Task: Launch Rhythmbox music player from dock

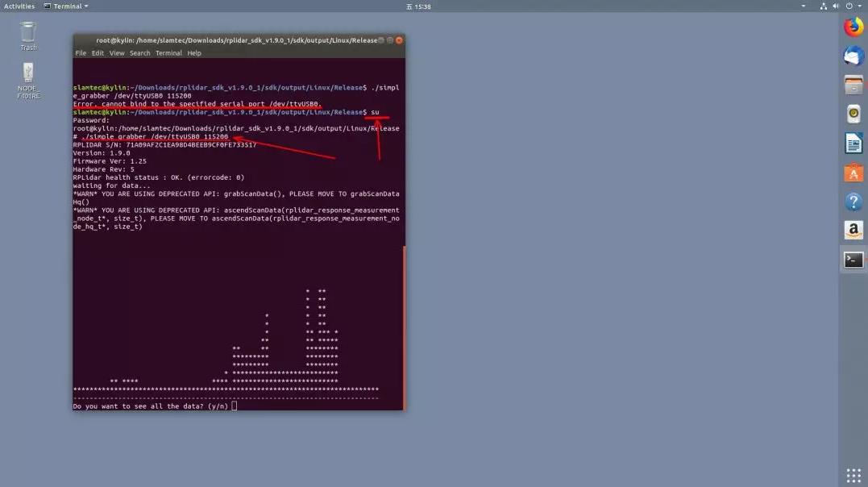Action: 853,114
